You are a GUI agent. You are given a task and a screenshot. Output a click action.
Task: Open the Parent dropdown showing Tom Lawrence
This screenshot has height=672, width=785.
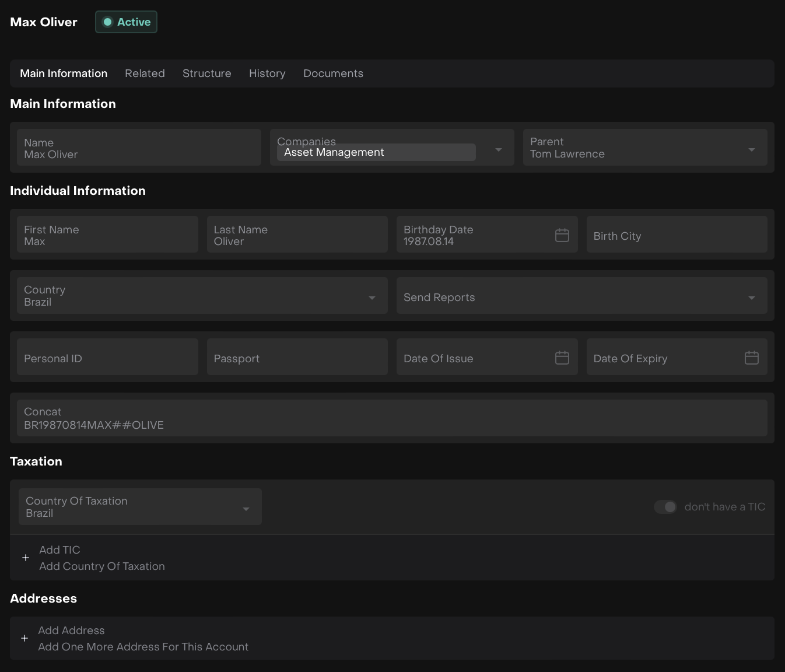[751, 150]
